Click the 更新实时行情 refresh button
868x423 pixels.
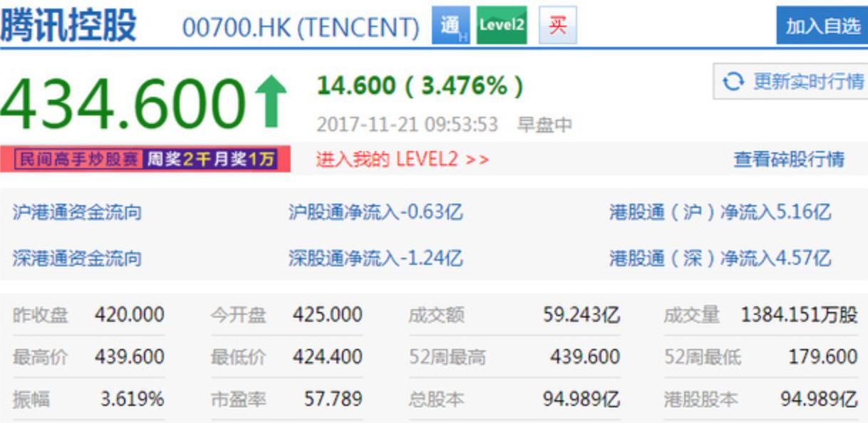[790, 81]
